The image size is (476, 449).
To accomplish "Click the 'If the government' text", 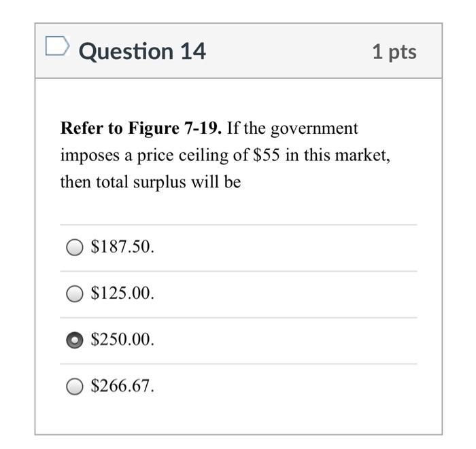I will 292,128.
